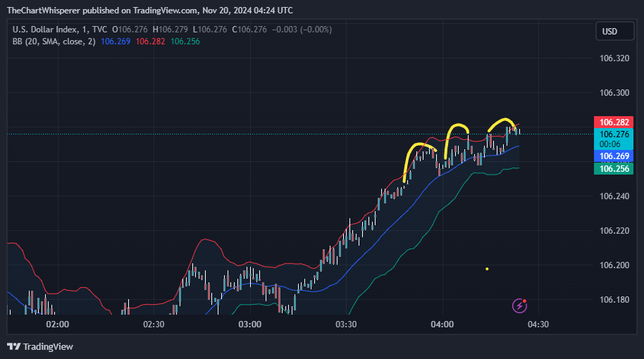The height and width of the screenshot is (359, 644).
Task: Click the low value L106.276 in header
Action: pyautogui.click(x=210, y=30)
